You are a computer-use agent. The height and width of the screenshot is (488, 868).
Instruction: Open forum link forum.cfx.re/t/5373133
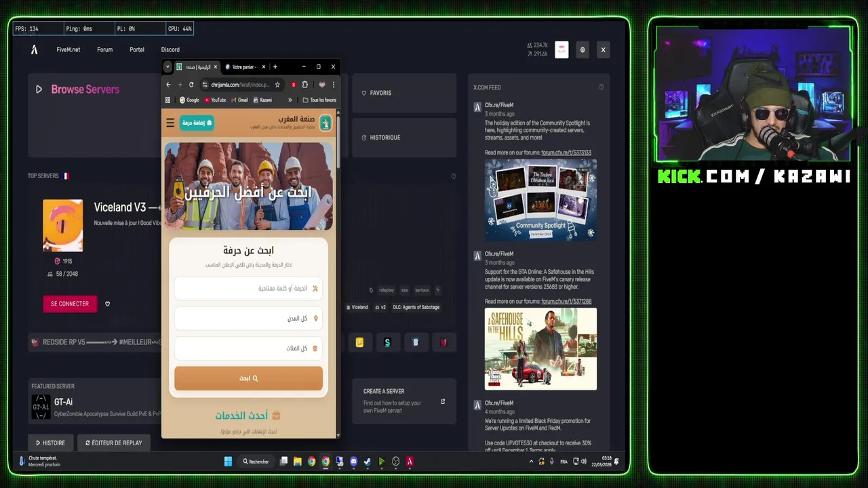[566, 152]
